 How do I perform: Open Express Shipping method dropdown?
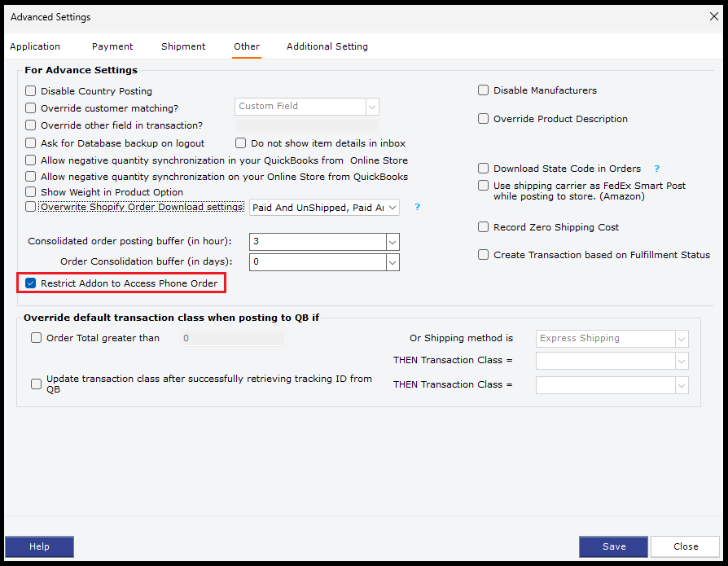[x=681, y=339]
